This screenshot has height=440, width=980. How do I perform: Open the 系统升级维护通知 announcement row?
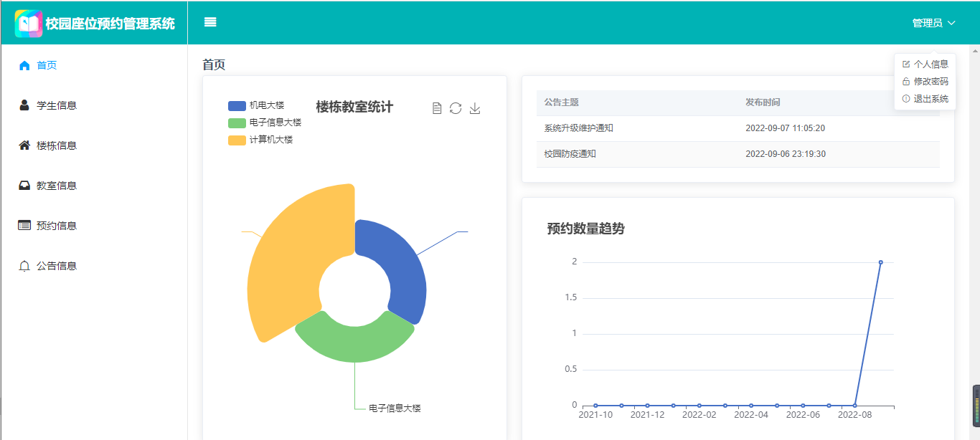point(579,128)
